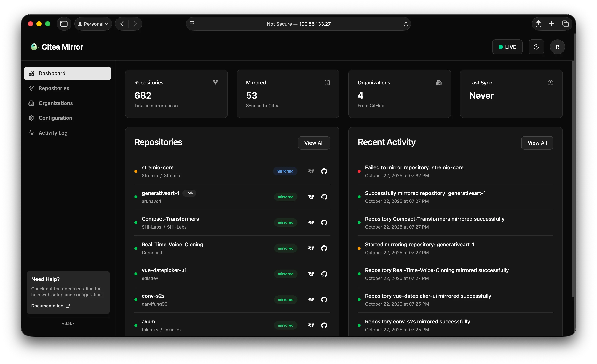Click the branch icon on the Repositories card
This screenshot has width=597, height=364.
[215, 83]
